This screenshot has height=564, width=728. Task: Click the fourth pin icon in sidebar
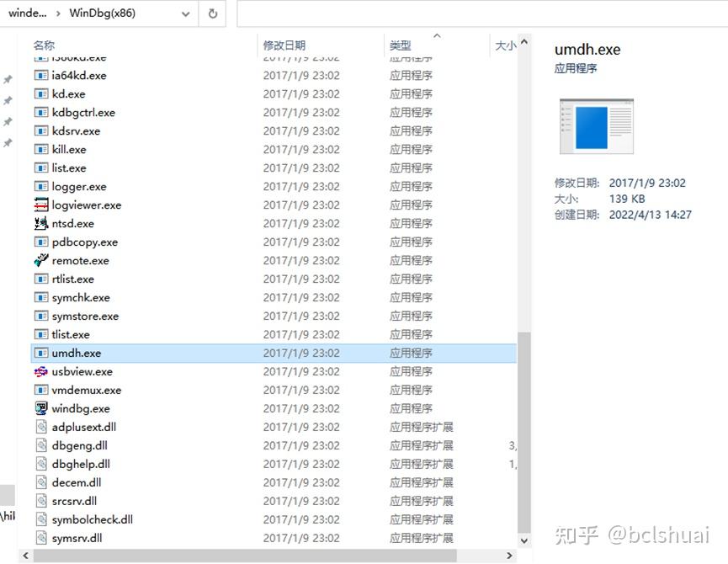click(x=8, y=143)
